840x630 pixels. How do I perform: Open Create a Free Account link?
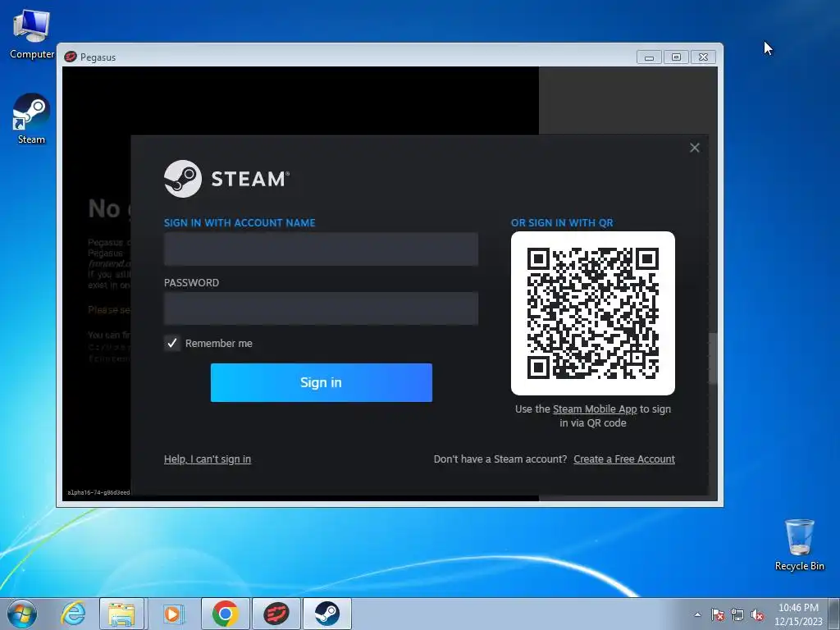click(x=624, y=459)
